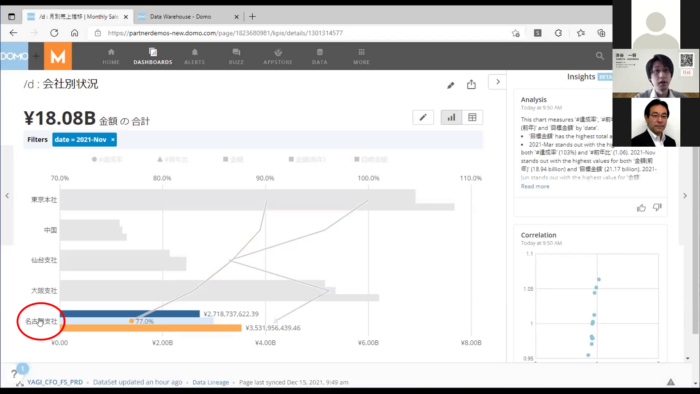This screenshot has height=394, width=700.
Task: Click the 東京本社 category label
Action: tap(44, 199)
